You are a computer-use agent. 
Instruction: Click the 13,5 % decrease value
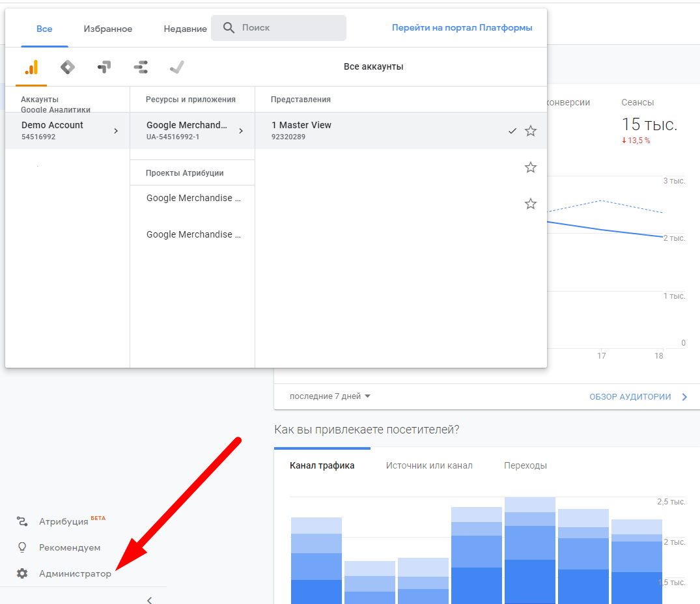636,141
